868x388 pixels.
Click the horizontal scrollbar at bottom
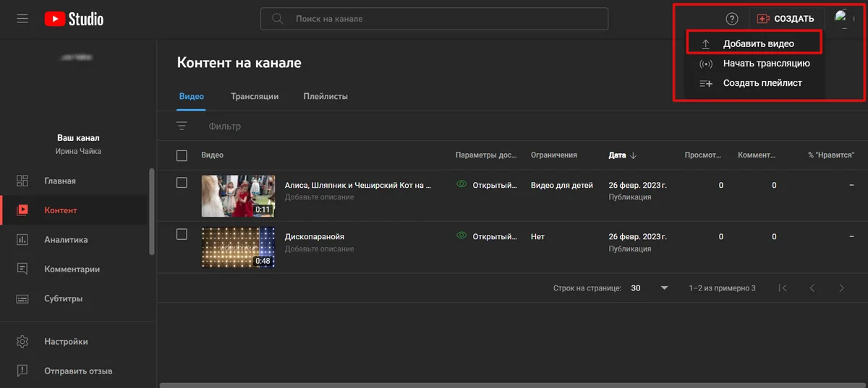506,385
